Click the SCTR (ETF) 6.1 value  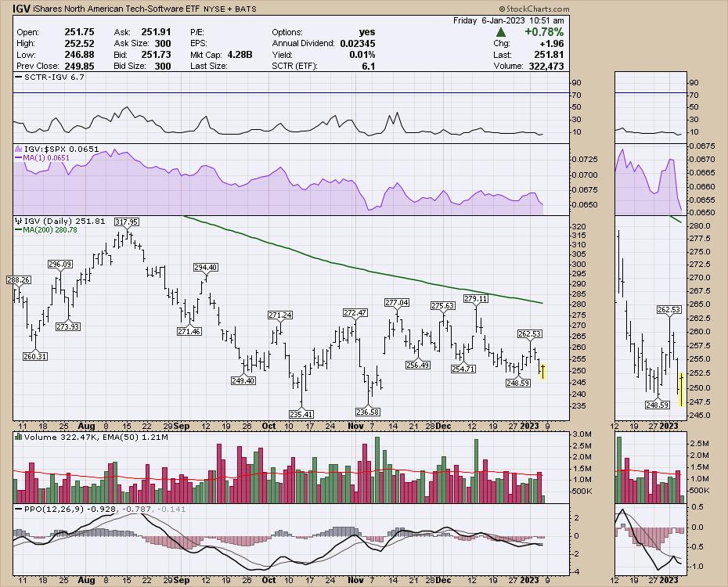tap(368, 67)
